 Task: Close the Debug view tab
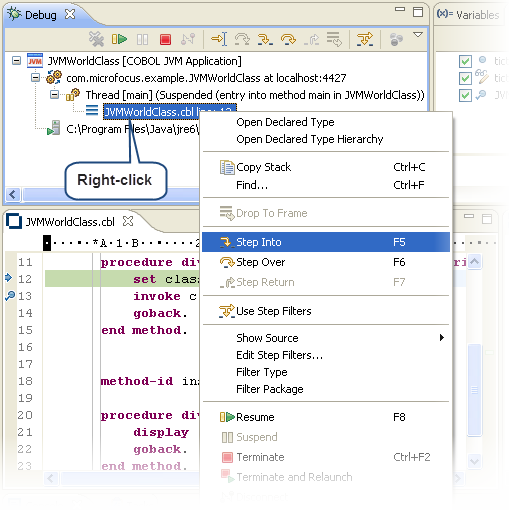[70, 14]
